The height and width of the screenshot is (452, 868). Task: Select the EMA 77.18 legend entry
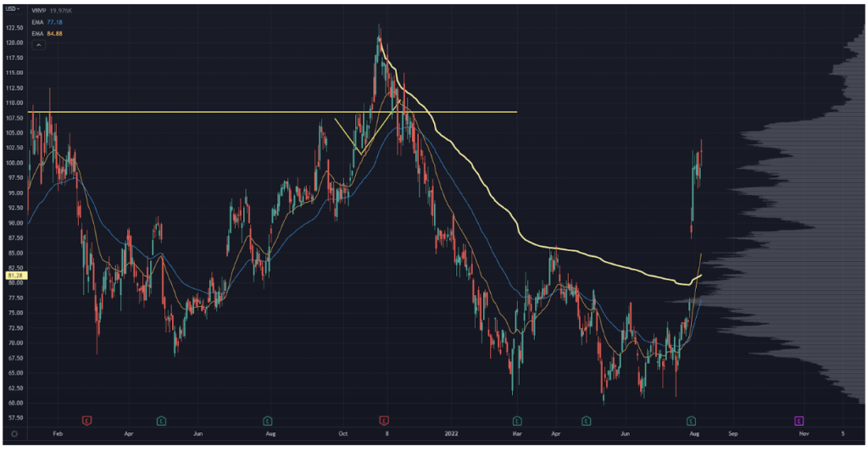pos(47,22)
